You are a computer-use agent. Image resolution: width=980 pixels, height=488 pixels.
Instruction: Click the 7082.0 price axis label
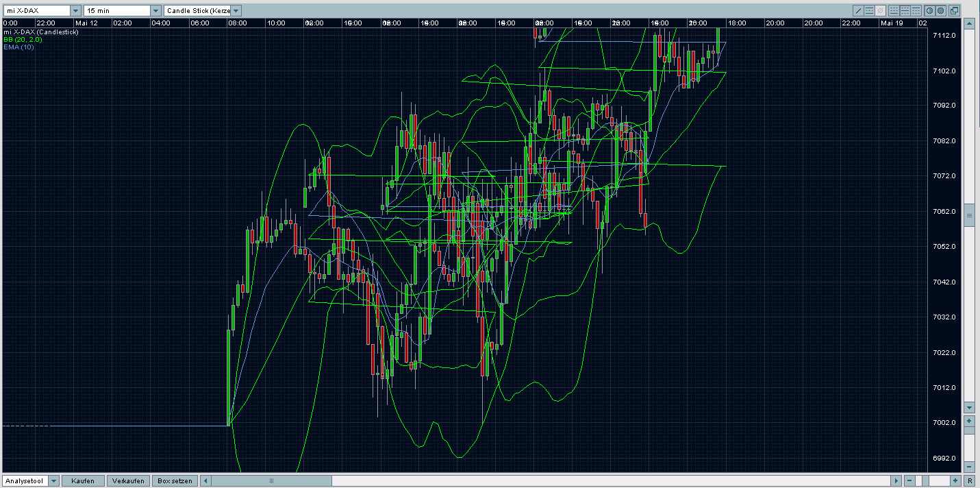click(944, 141)
